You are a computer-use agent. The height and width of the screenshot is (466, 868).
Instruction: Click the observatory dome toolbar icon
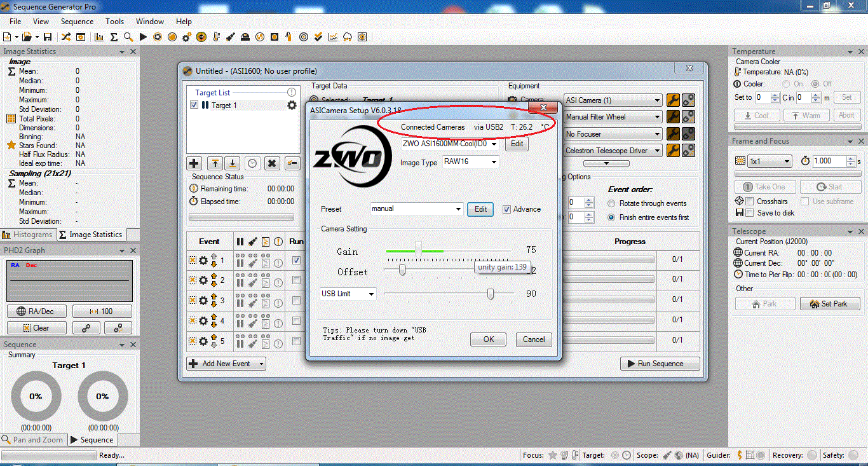click(245, 37)
